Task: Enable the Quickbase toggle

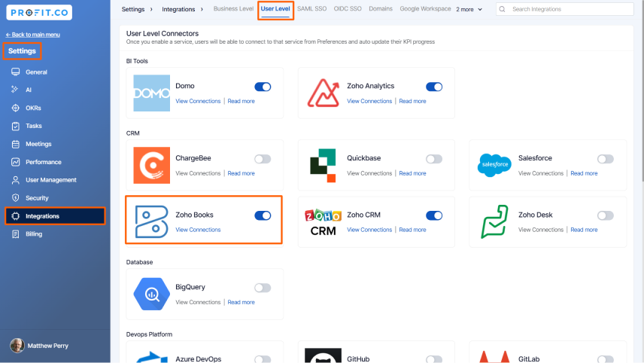Action: [434, 159]
